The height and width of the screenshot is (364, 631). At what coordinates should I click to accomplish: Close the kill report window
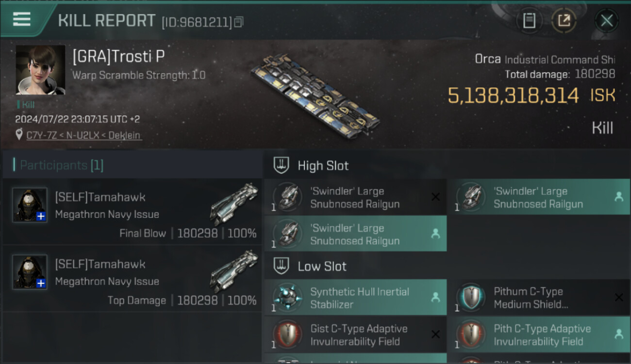coord(606,20)
